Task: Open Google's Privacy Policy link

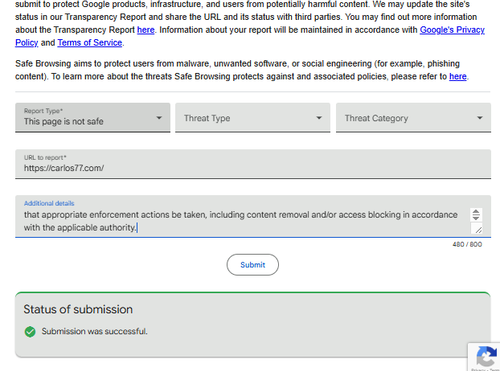Action: pos(452,30)
